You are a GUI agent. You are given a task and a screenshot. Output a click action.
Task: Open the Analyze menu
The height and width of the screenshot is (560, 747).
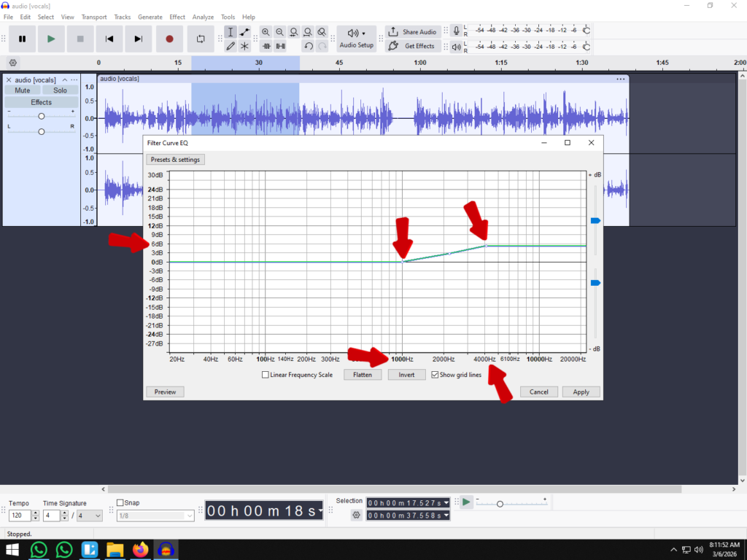point(203,17)
